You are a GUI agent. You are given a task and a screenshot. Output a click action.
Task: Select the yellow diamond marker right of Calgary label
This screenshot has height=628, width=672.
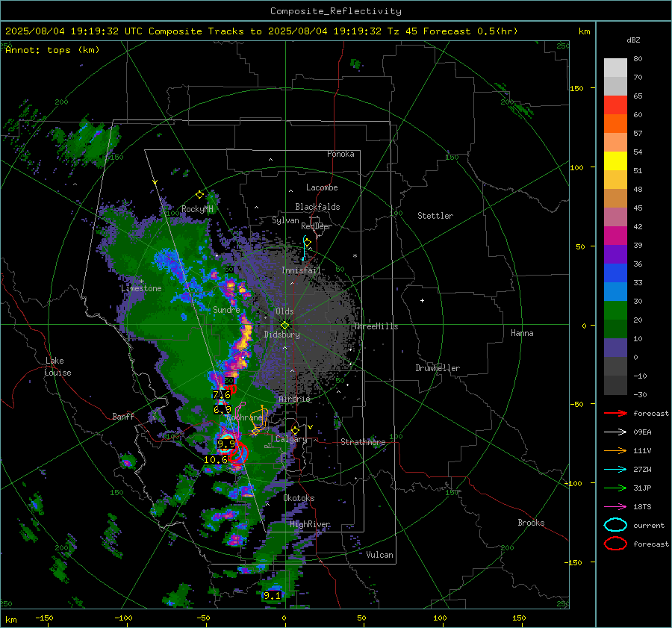pos(295,430)
